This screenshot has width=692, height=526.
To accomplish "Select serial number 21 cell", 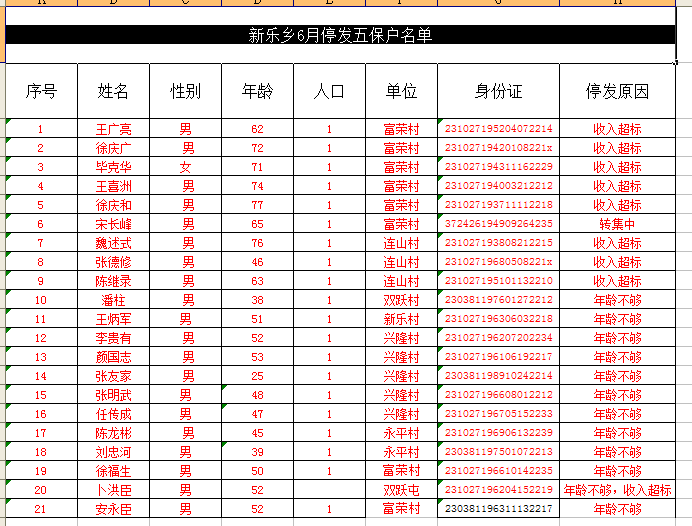I will [41, 508].
